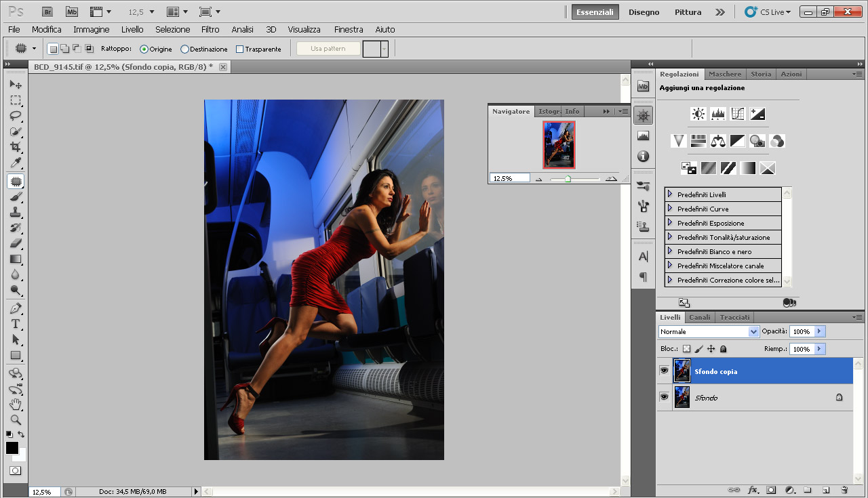Enable the Trasparente checkbox
Screen dimensions: 868x498
(x=239, y=49)
